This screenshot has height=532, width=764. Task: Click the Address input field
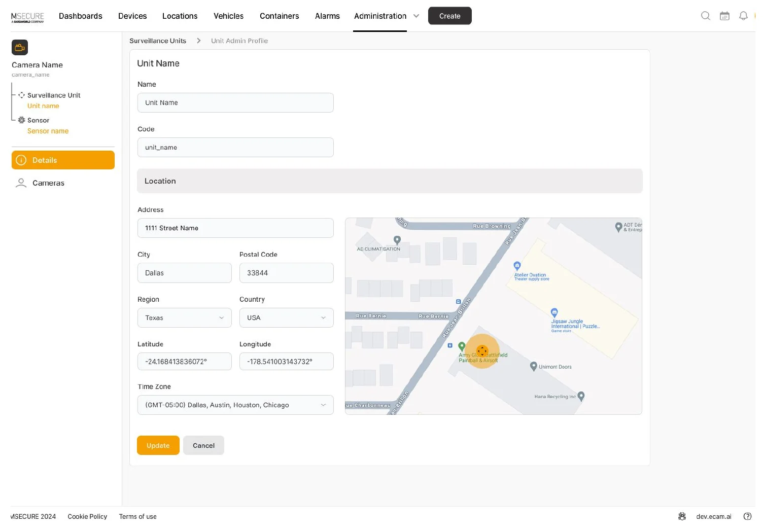[x=235, y=228]
